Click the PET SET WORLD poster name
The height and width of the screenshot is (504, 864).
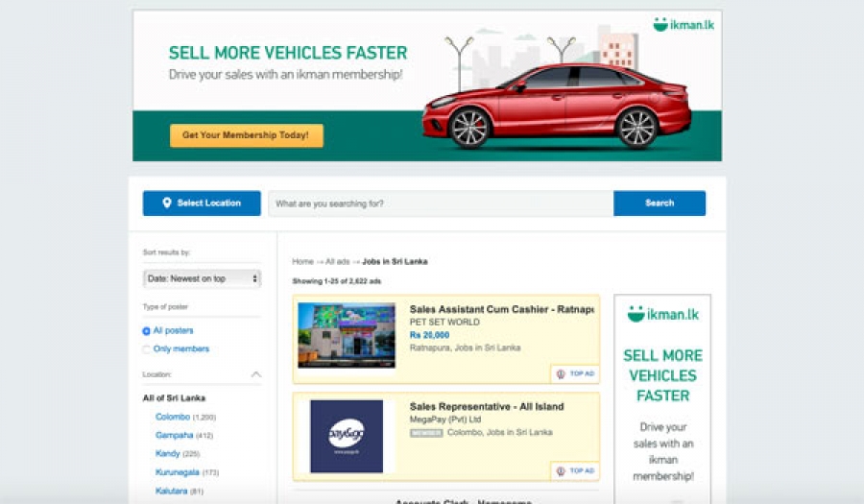[444, 323]
